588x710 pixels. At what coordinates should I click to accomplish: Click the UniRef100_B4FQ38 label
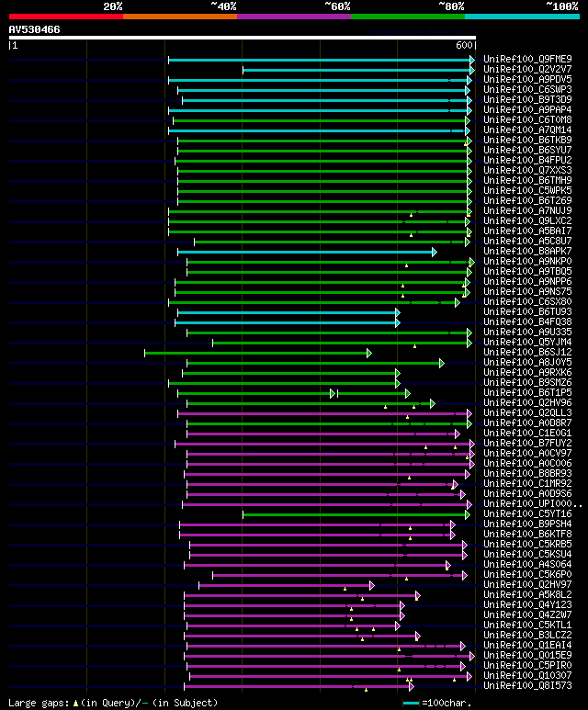tap(527, 322)
